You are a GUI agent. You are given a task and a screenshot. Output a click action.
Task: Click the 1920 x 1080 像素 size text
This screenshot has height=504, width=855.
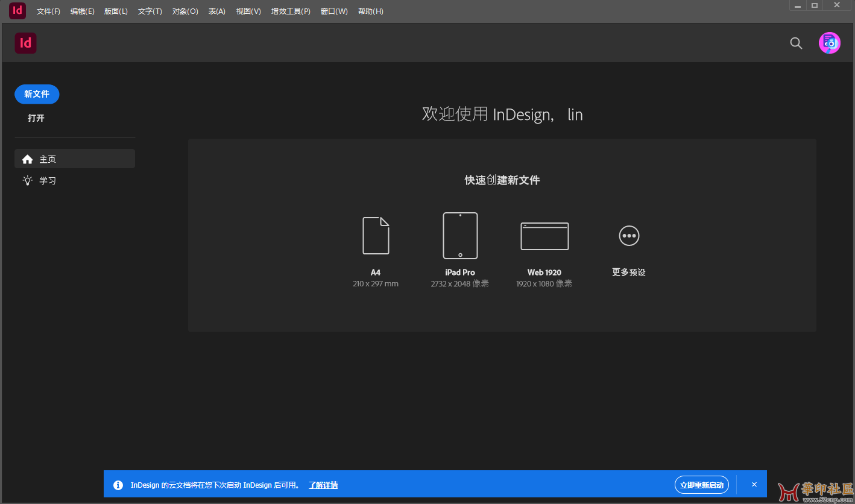[x=544, y=284]
